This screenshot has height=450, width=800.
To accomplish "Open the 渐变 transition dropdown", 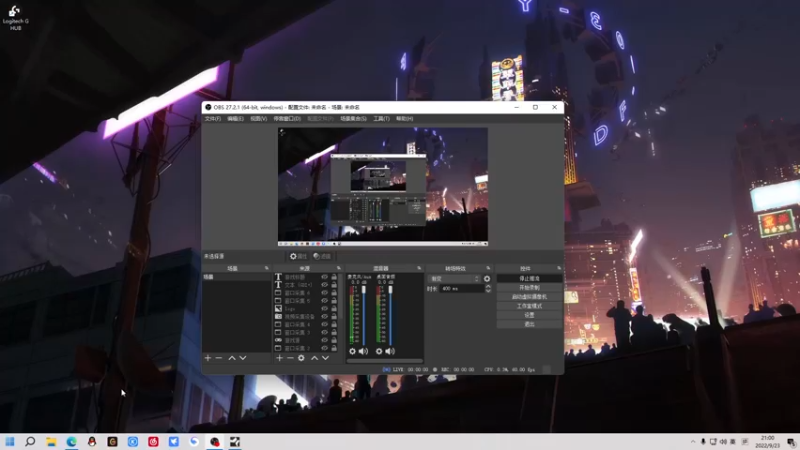I will coord(455,279).
